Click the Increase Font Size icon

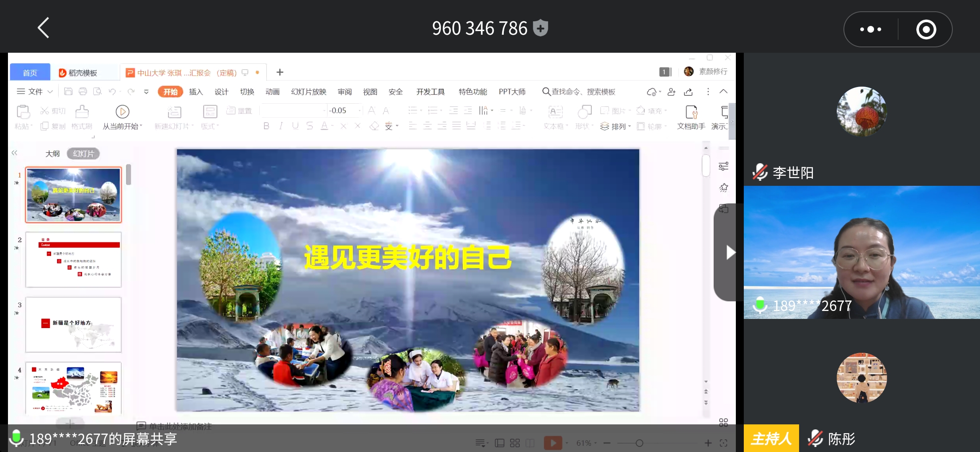click(371, 110)
